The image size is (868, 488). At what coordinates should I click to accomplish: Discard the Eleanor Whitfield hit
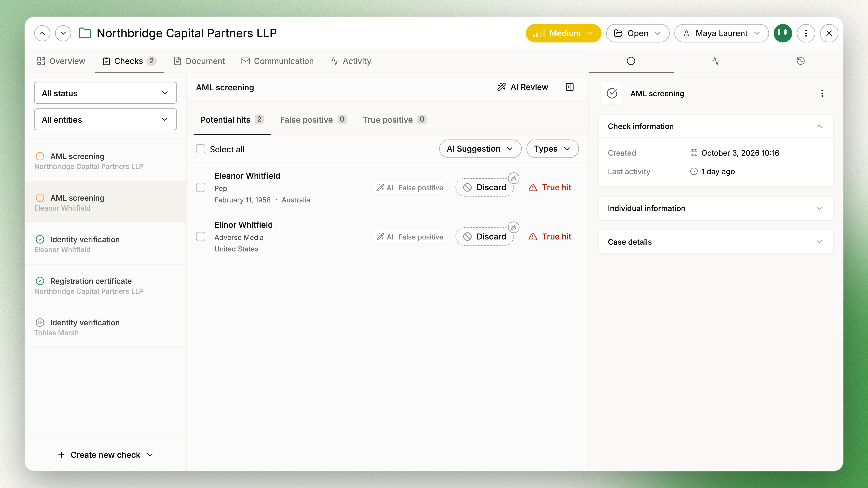[x=484, y=188]
